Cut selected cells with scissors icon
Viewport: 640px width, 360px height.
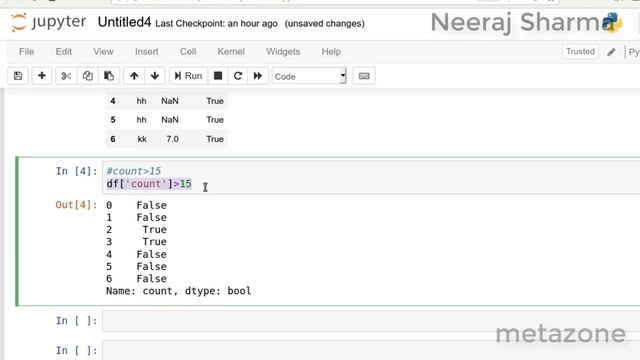[x=66, y=76]
